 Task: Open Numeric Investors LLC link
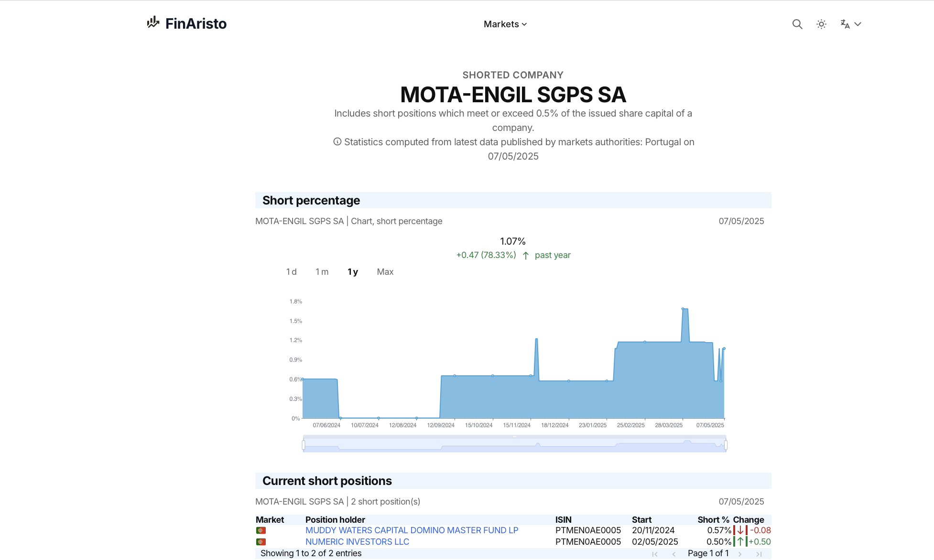point(357,542)
